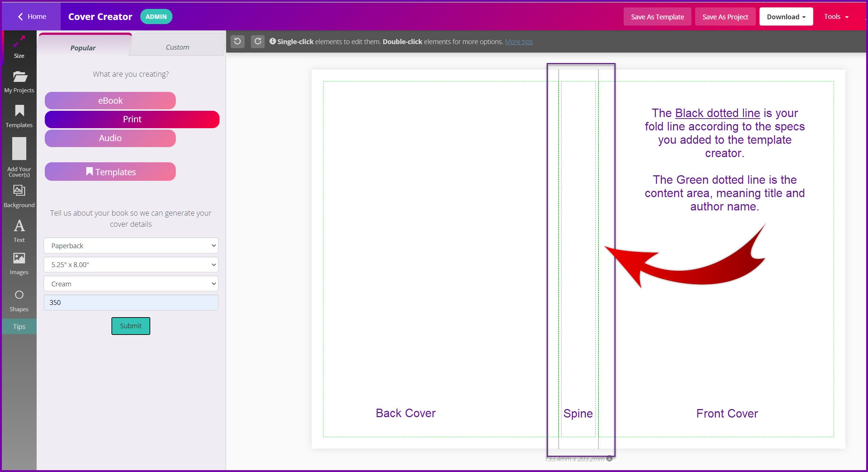Click the page count input field
Image resolution: width=868 pixels, height=472 pixels.
pyautogui.click(x=131, y=302)
